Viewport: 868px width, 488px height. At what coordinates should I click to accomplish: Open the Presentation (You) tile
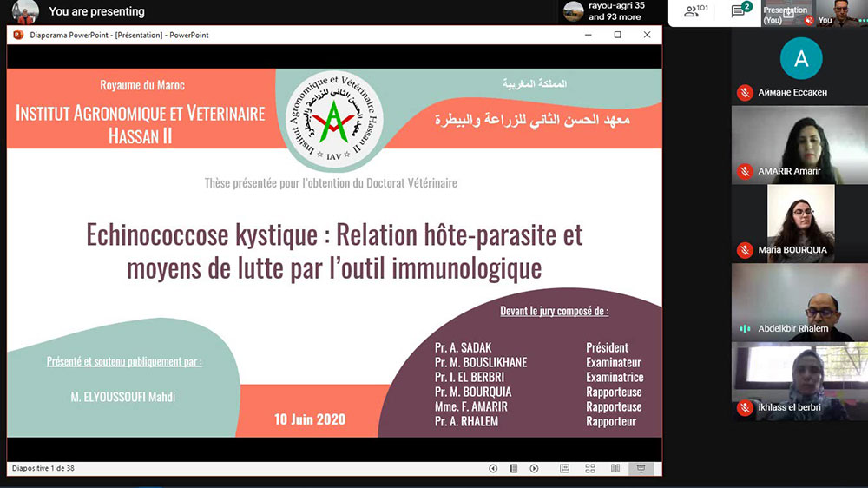[786, 14]
